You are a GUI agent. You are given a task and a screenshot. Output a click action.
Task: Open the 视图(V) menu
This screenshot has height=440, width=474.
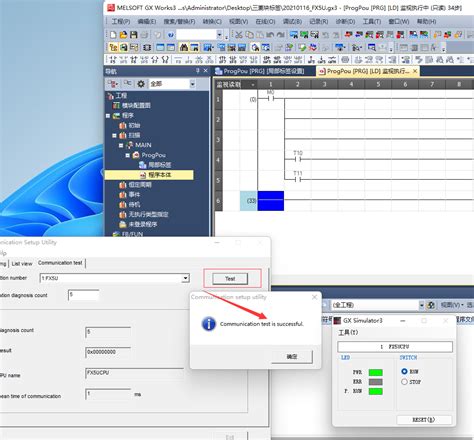point(238,21)
